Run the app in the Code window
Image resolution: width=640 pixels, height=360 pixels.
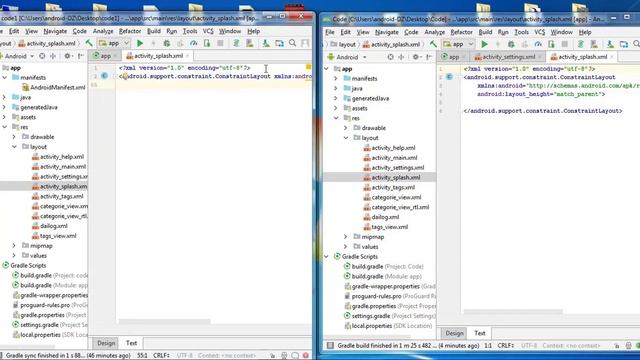(484, 44)
